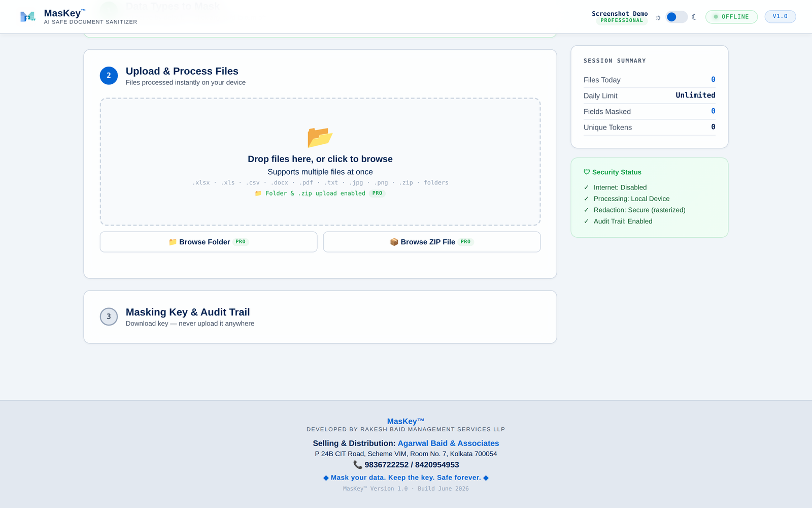The width and height of the screenshot is (812, 508).
Task: Click the folder icon on Browse Folder
Action: 173,242
